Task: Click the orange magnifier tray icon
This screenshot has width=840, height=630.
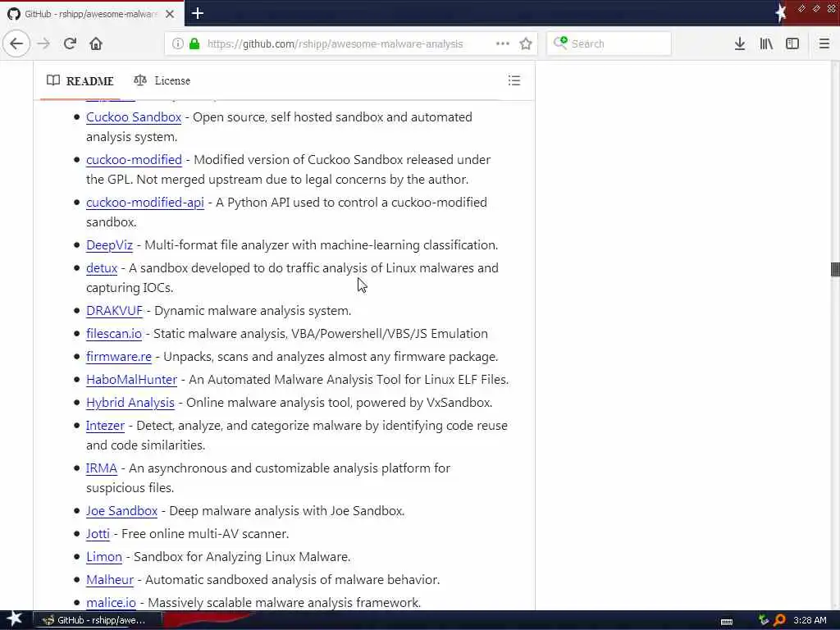Action: pyautogui.click(x=779, y=620)
